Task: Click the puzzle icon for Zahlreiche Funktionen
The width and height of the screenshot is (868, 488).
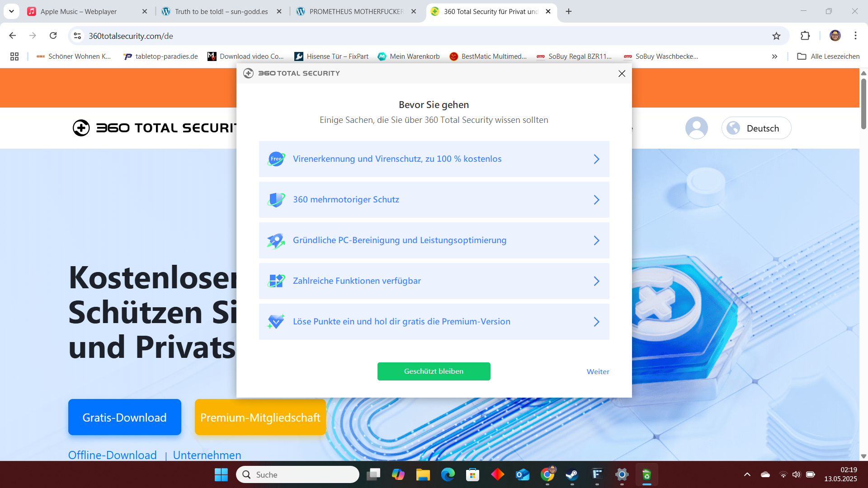Action: (276, 281)
